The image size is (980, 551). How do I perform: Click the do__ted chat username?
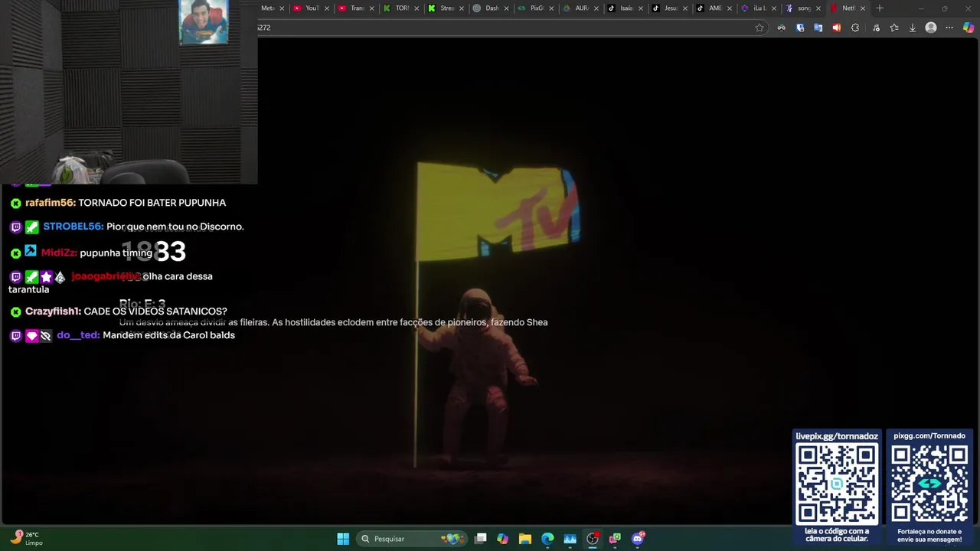(78, 335)
